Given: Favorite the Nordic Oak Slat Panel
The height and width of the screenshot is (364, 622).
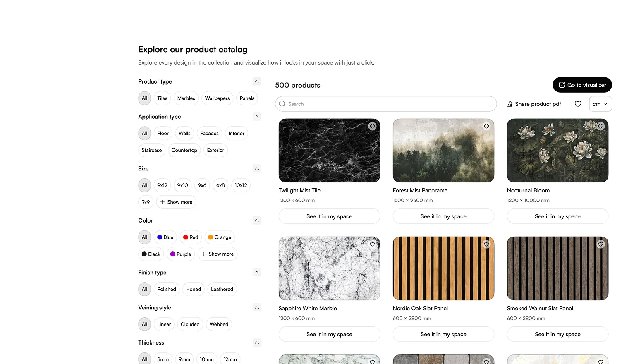Looking at the screenshot, I should click(486, 244).
